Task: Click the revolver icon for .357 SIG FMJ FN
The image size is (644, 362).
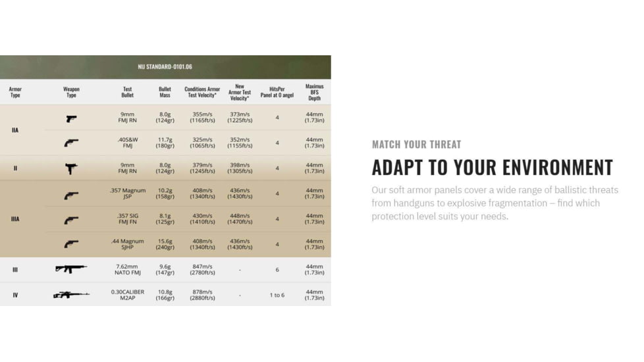Action: (x=71, y=220)
